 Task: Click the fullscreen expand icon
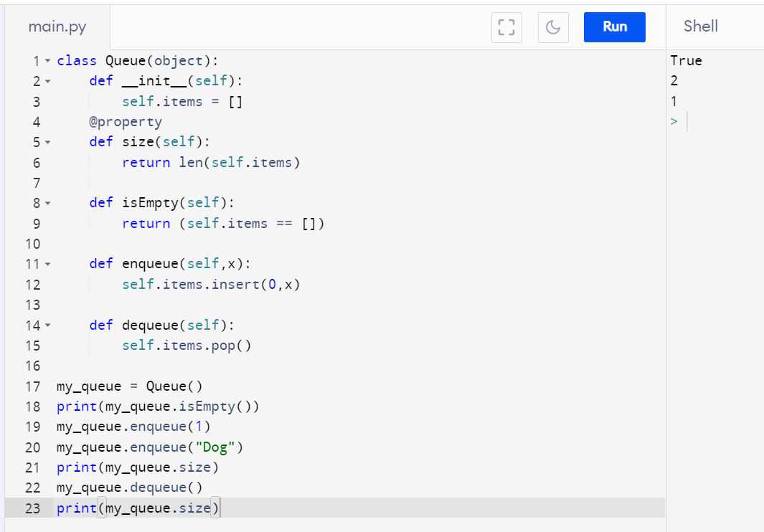pos(506,27)
